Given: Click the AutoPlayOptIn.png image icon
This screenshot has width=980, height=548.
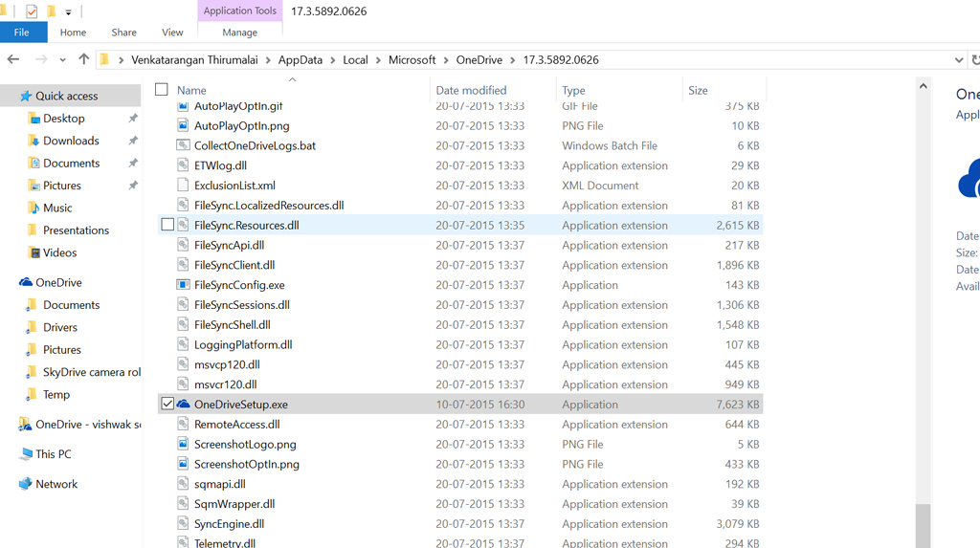Looking at the screenshot, I should [183, 125].
